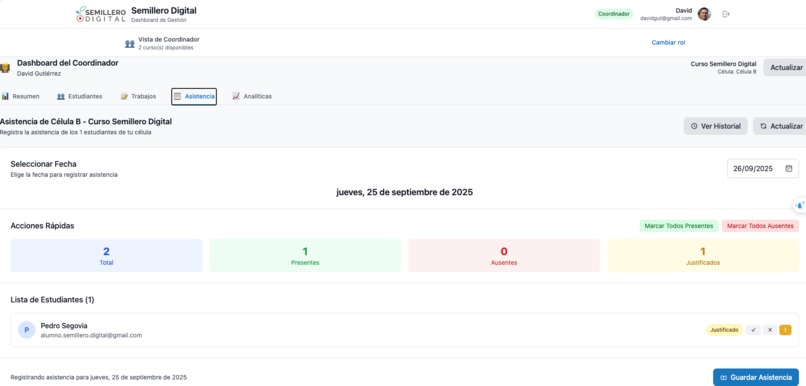The width and height of the screenshot is (806, 386).
Task: Open the calendar picker icon in date field
Action: click(789, 169)
